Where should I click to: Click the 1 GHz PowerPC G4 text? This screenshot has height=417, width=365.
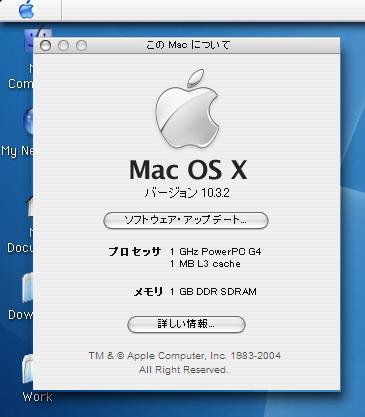[215, 251]
